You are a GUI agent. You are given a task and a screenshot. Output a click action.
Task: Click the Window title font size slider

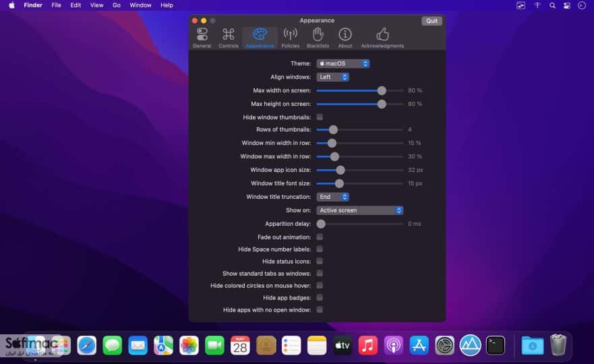[359, 184]
